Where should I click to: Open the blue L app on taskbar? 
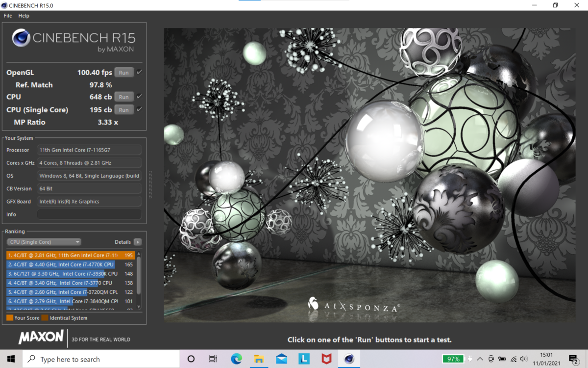tap(304, 359)
